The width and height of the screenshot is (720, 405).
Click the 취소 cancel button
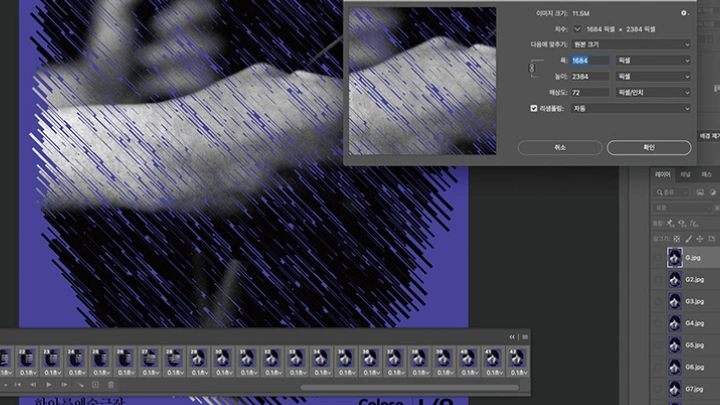tap(559, 147)
